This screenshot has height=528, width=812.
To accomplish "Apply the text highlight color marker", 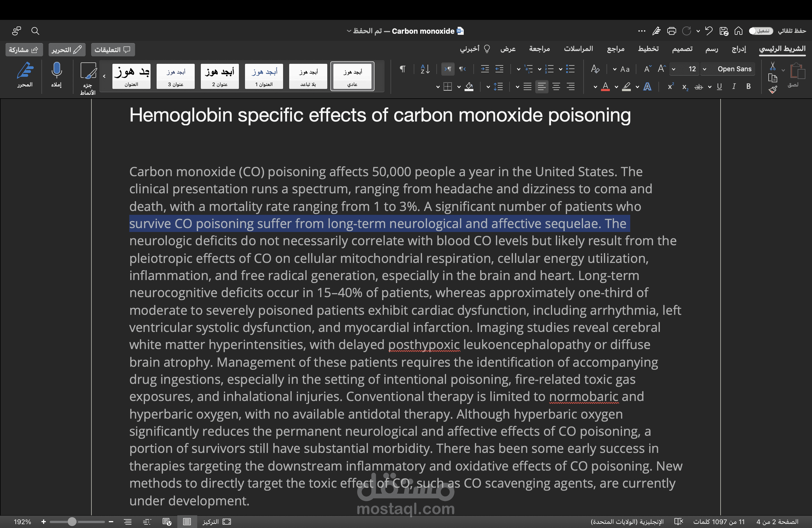I will tap(626, 87).
